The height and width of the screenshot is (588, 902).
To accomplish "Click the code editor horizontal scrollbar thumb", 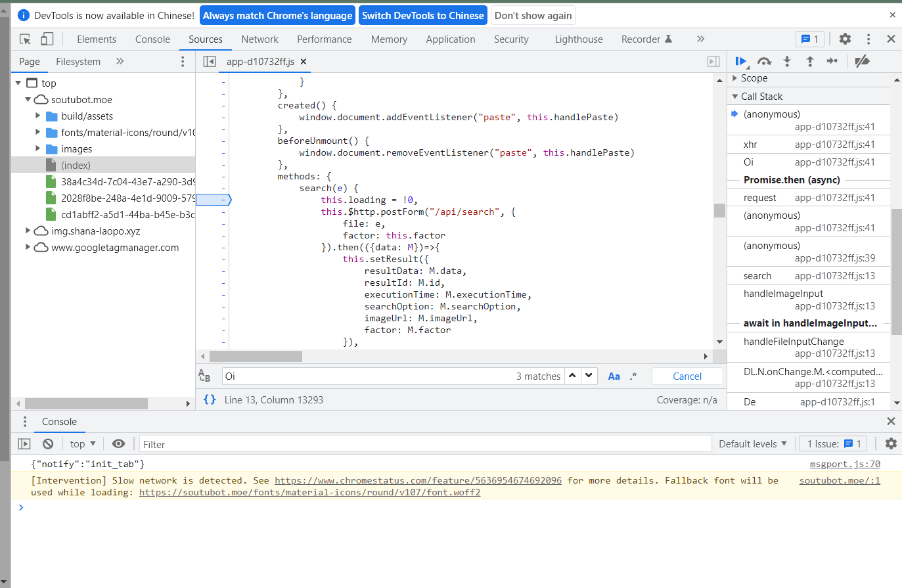I will pos(256,356).
